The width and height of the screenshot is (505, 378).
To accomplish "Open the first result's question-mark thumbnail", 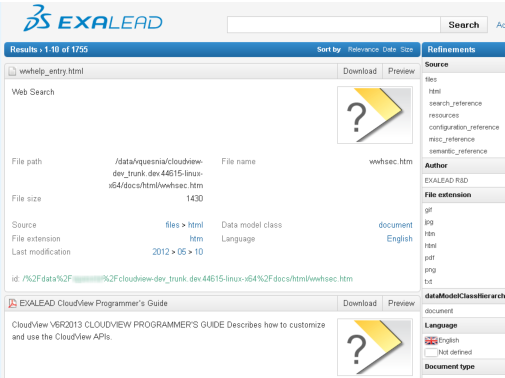I will (375, 115).
